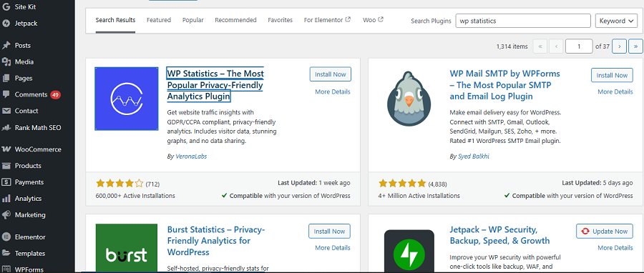Click the Burst Statistics green logo
The height and width of the screenshot is (273, 644).
[127, 248]
